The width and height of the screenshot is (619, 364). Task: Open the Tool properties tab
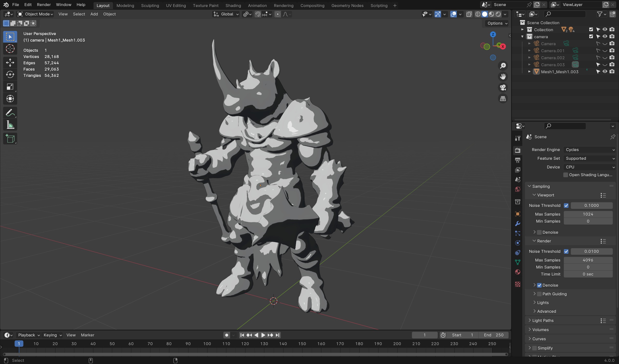517,138
